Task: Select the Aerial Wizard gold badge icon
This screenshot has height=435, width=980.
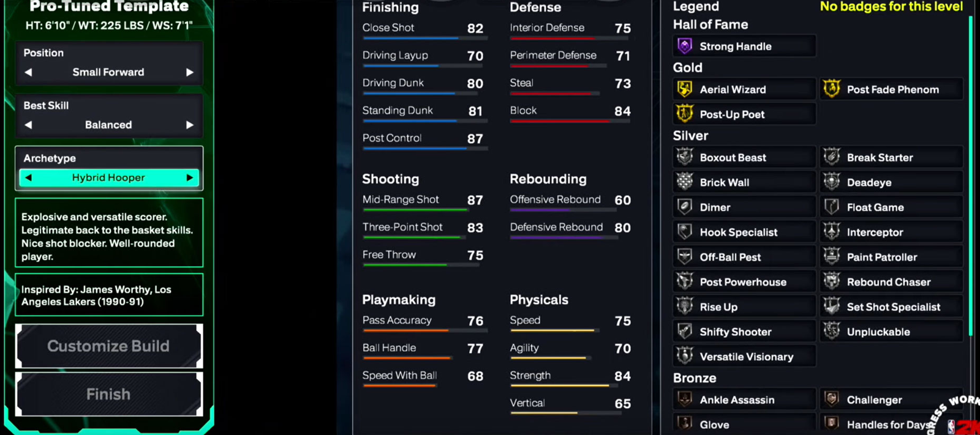Action: [685, 89]
